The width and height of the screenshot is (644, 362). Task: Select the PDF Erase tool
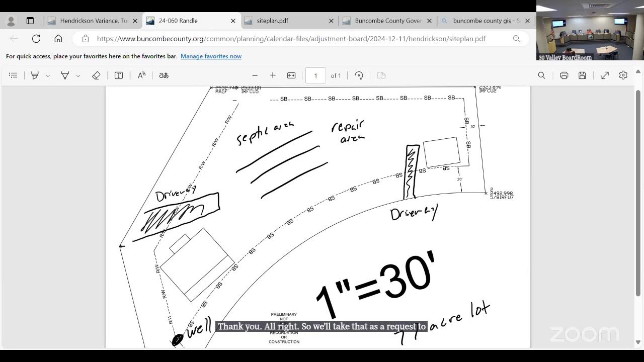(96, 75)
